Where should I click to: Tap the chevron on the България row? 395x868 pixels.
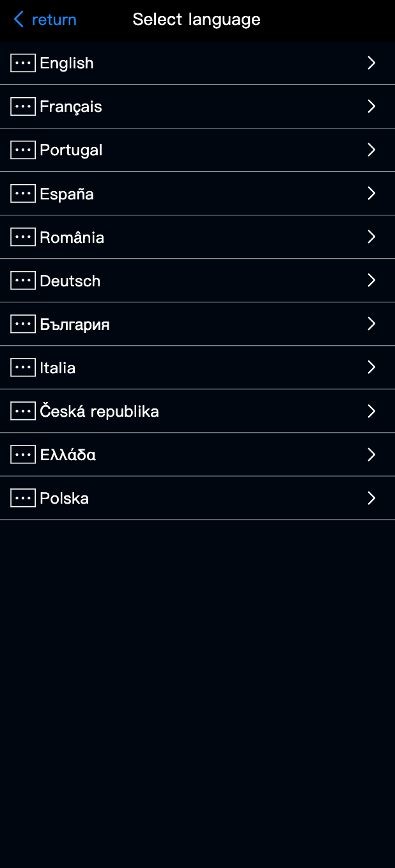(371, 323)
